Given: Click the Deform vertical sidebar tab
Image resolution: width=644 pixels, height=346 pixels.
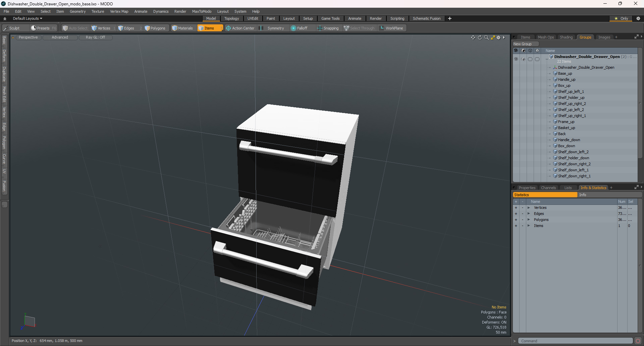Looking at the screenshot, I should (x=4, y=56).
